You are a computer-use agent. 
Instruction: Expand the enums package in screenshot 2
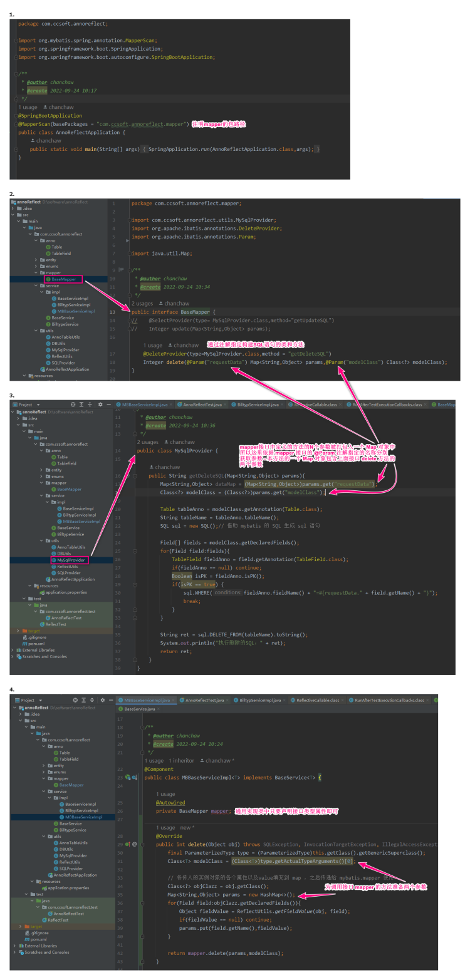(36, 266)
